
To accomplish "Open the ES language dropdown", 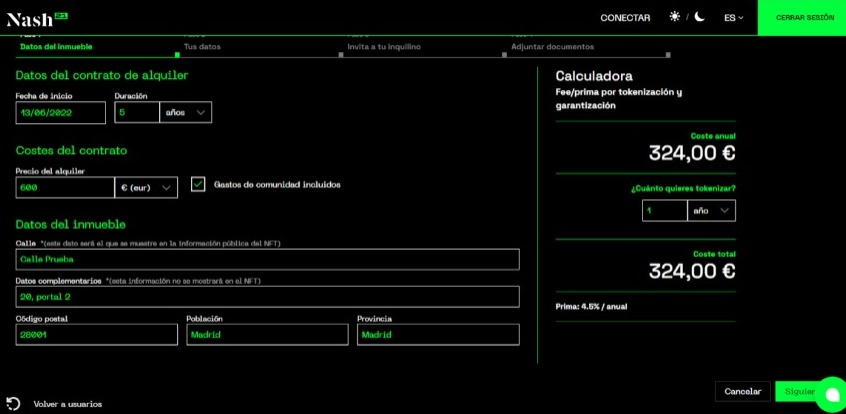I will point(733,17).
